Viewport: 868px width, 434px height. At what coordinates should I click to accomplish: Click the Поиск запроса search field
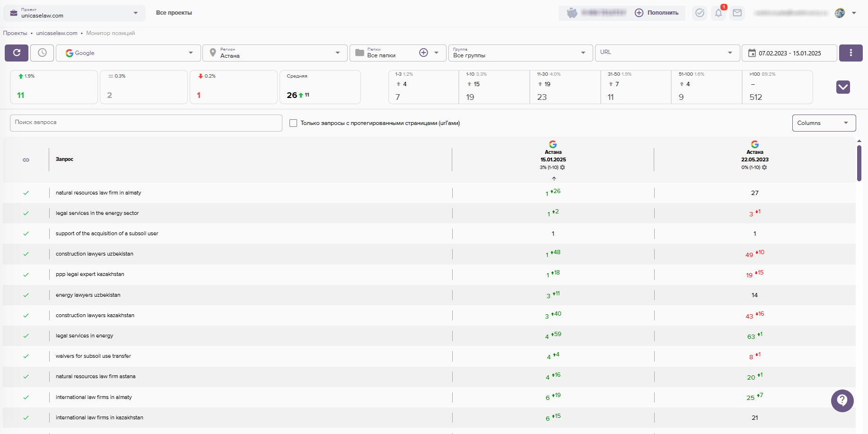tap(146, 123)
